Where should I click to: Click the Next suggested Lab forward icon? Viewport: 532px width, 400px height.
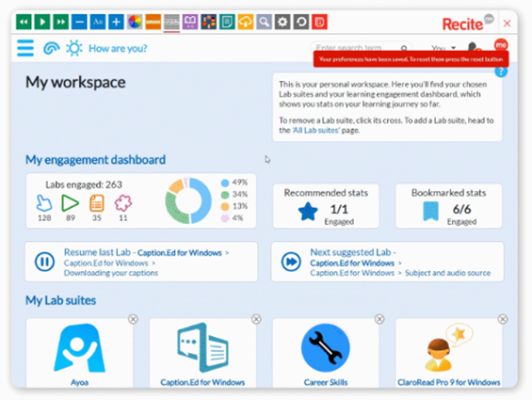pos(291,262)
